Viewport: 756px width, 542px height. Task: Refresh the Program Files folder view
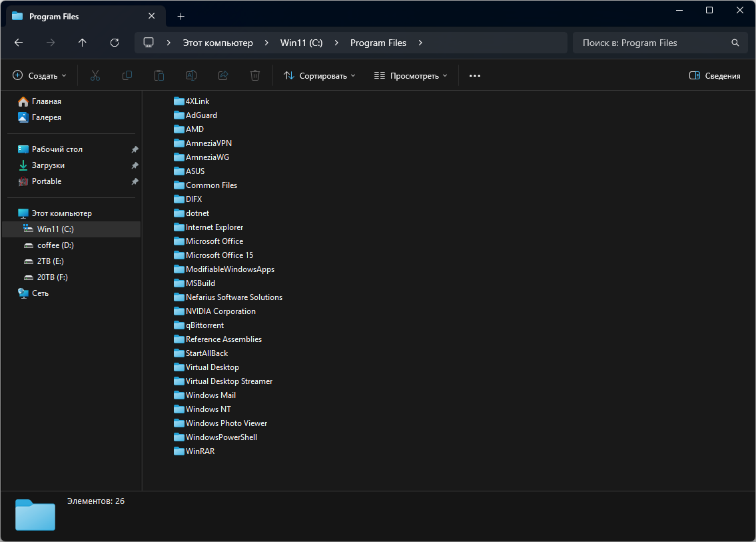115,43
